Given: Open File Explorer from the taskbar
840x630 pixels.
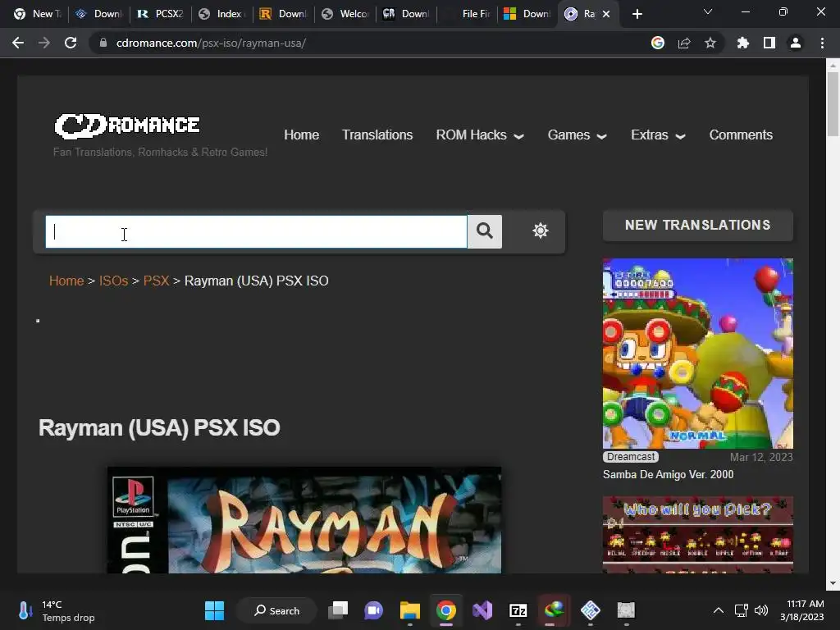Looking at the screenshot, I should (x=410, y=610).
